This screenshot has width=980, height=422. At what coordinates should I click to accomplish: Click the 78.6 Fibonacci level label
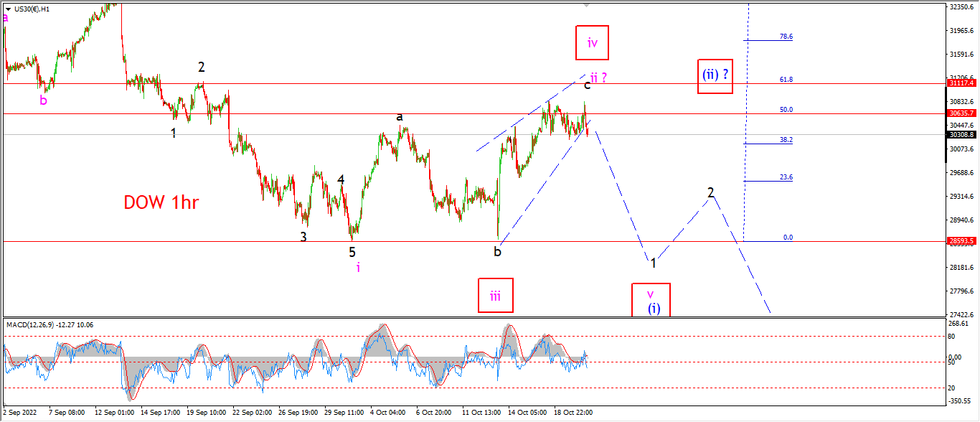pos(786,37)
